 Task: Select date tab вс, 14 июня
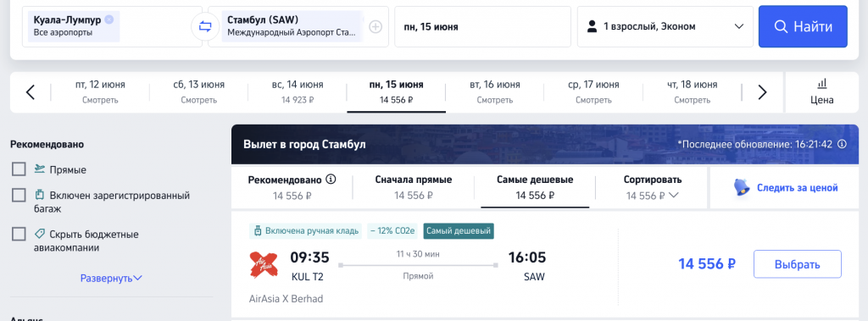(298, 91)
